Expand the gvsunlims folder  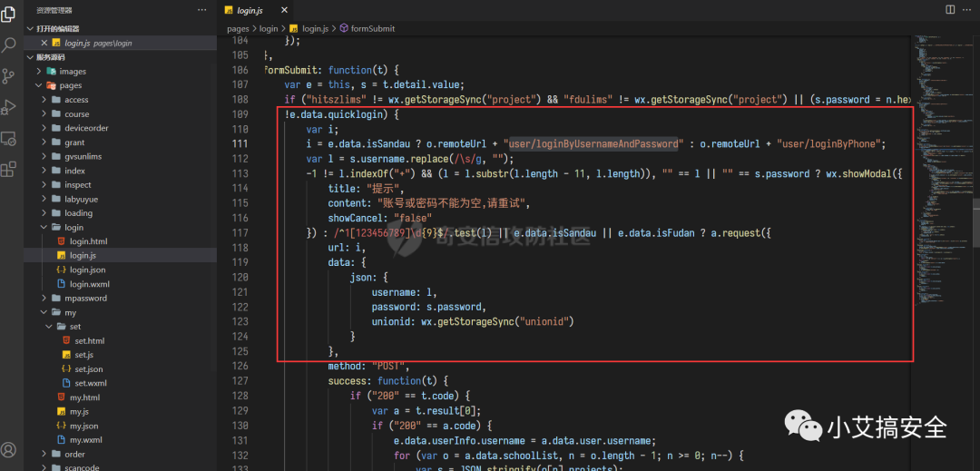pyautogui.click(x=83, y=156)
